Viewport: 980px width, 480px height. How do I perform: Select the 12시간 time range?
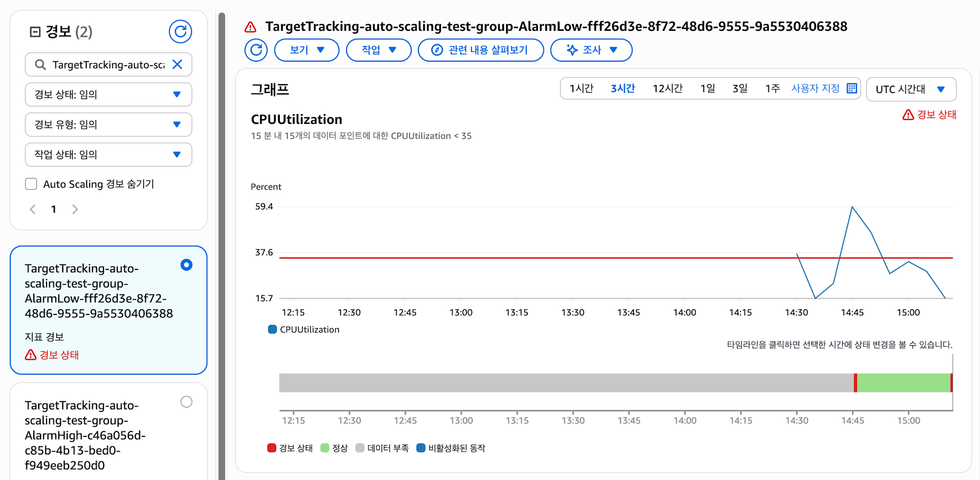[667, 89]
